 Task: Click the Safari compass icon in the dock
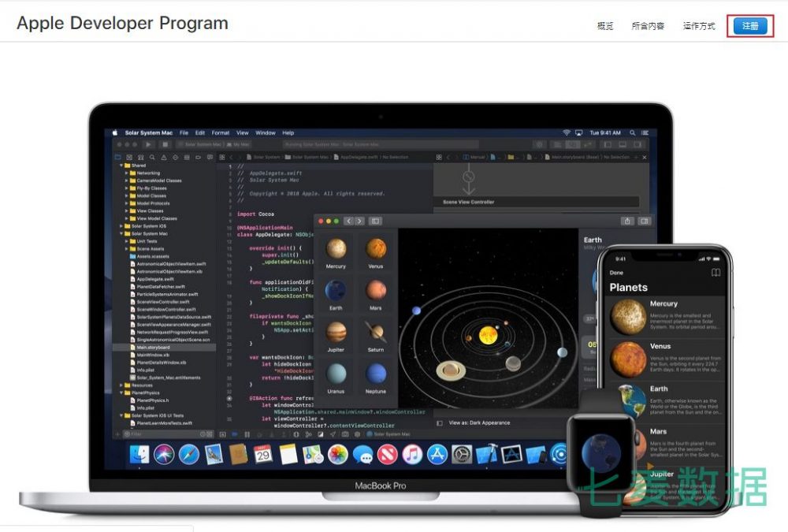(x=189, y=454)
